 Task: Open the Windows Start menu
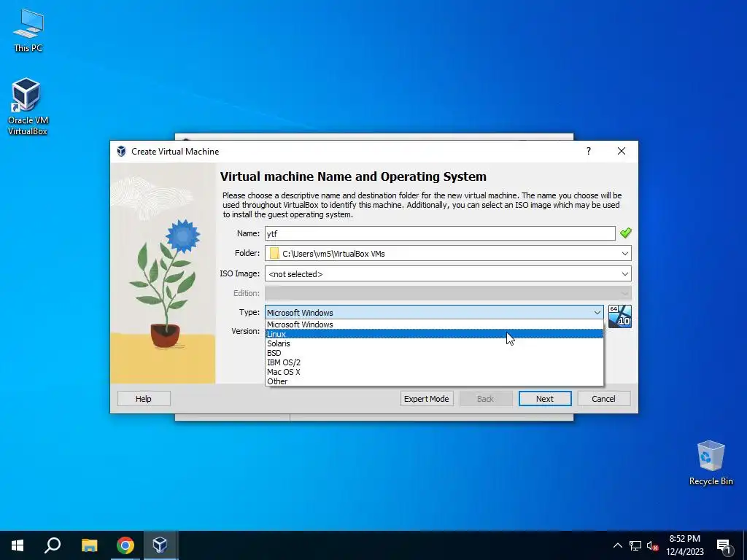(x=18, y=545)
